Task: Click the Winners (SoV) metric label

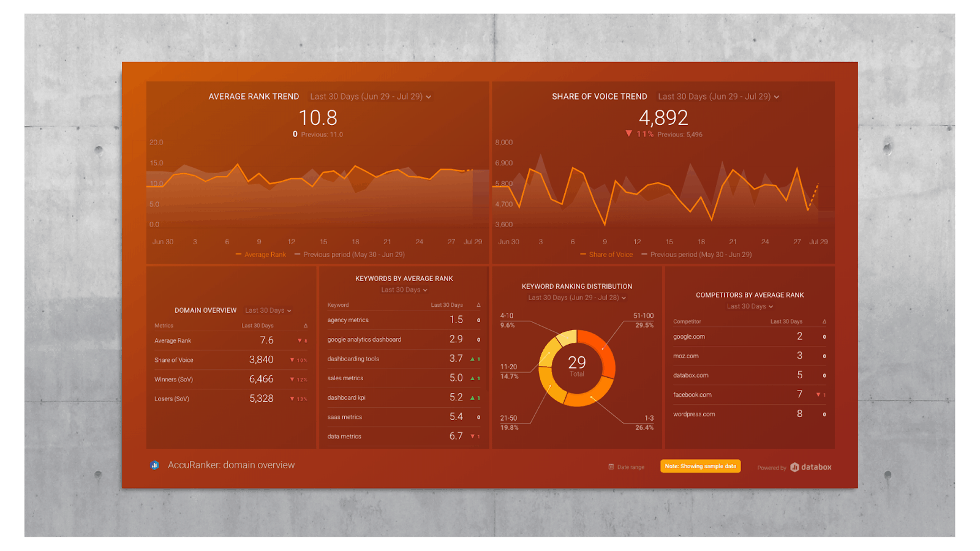Action: coord(173,380)
